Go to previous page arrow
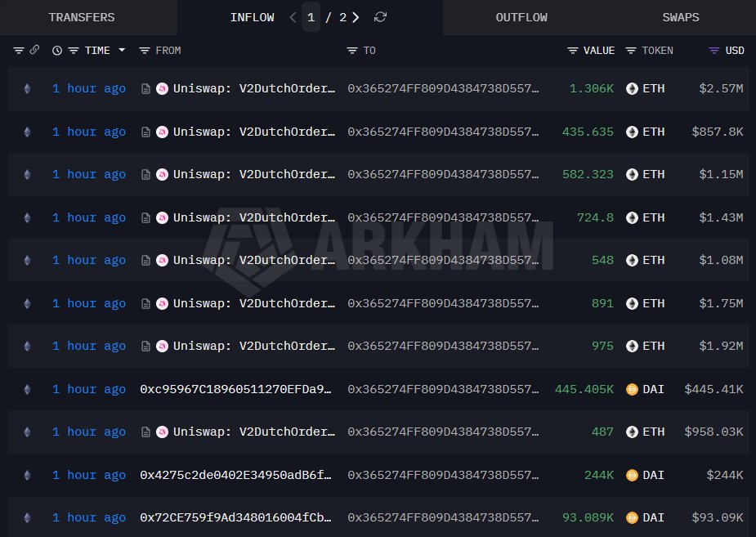The image size is (756, 537). 293,17
